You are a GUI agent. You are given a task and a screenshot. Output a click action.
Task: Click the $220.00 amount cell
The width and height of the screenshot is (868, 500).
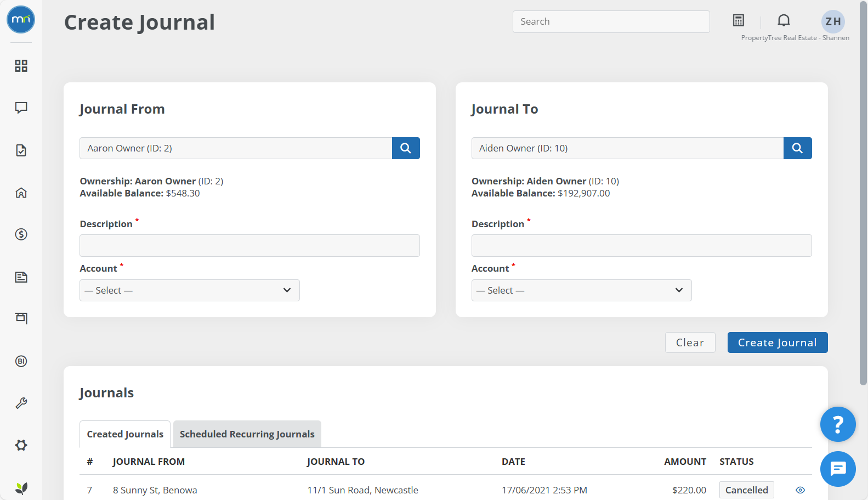click(689, 490)
